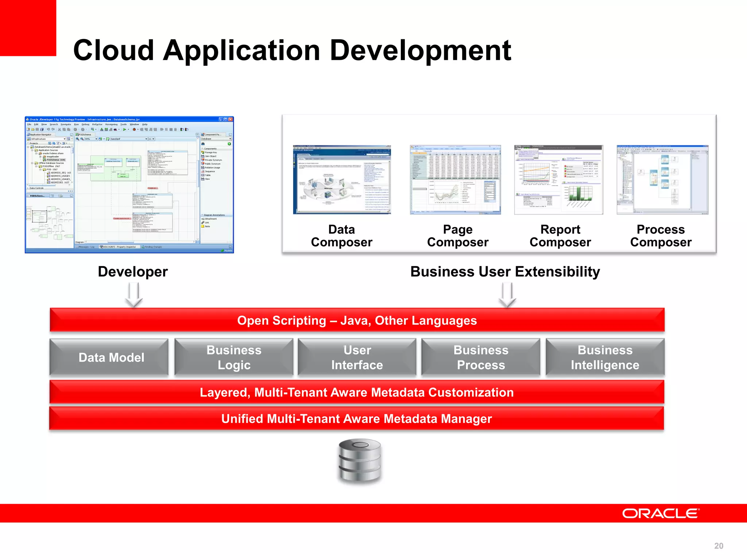Viewport: 747px width, 560px height.
Task: Collapse the Offline Database Sources node
Action: tap(32, 163)
